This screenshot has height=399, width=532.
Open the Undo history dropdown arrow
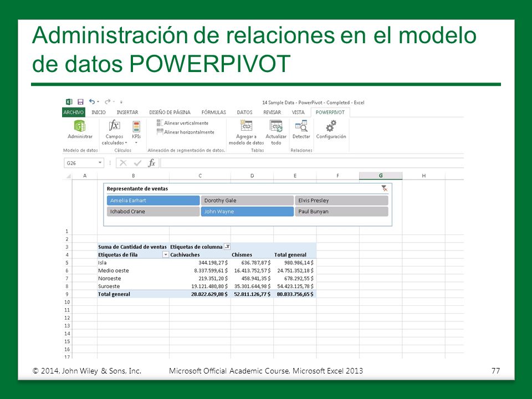pyautogui.click(x=98, y=102)
